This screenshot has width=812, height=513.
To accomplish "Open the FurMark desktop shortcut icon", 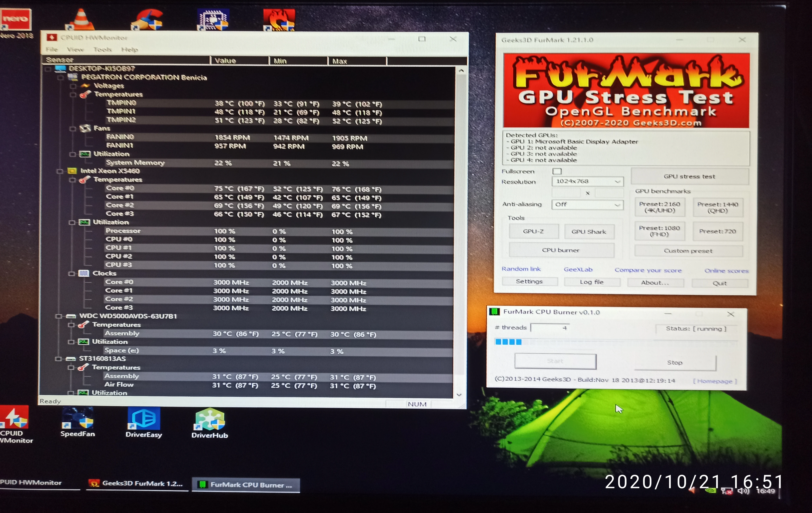I will (x=279, y=19).
